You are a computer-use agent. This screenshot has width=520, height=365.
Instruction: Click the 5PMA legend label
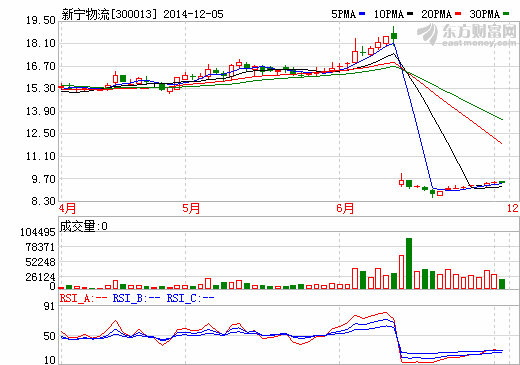coord(344,14)
